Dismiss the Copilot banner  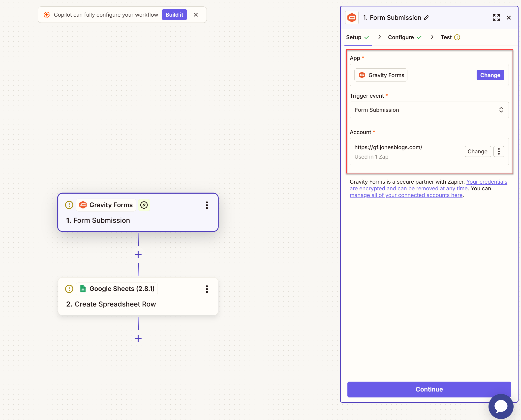196,15
